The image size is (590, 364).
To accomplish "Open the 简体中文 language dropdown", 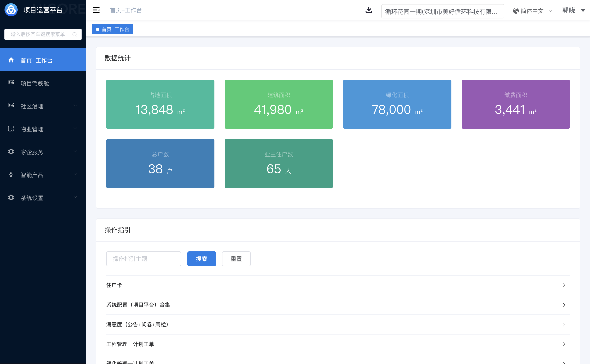I will 533,11.
